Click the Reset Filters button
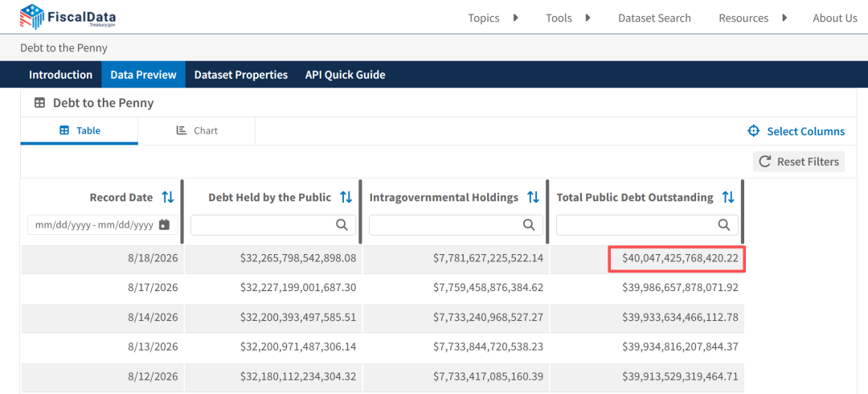 (x=799, y=162)
